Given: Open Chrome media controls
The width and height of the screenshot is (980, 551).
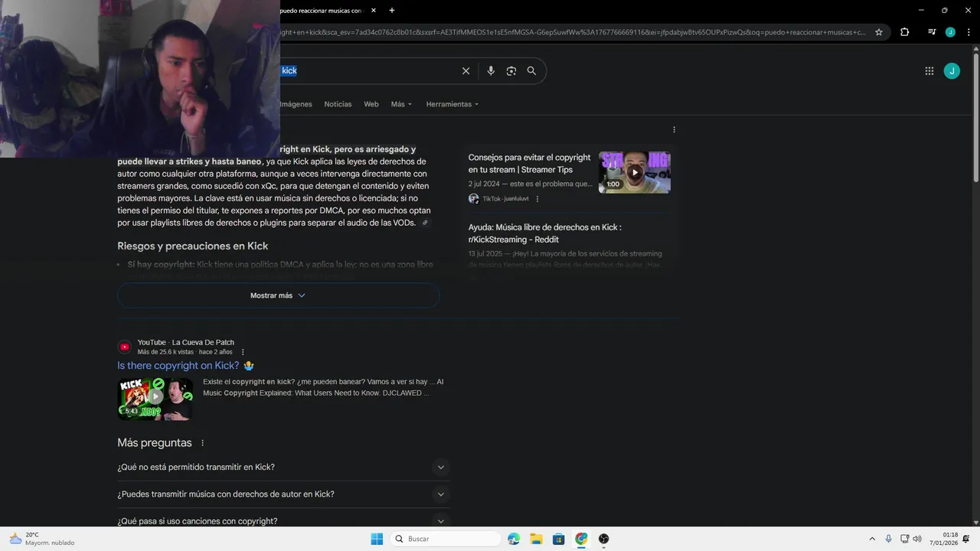Looking at the screenshot, I should click(x=932, y=32).
